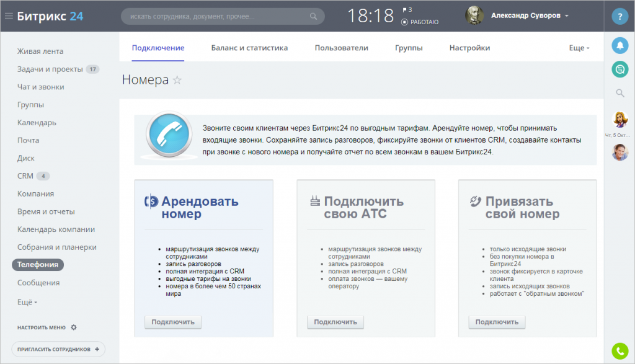Click the right sidebar search magnifier
635x364 pixels.
(x=619, y=93)
